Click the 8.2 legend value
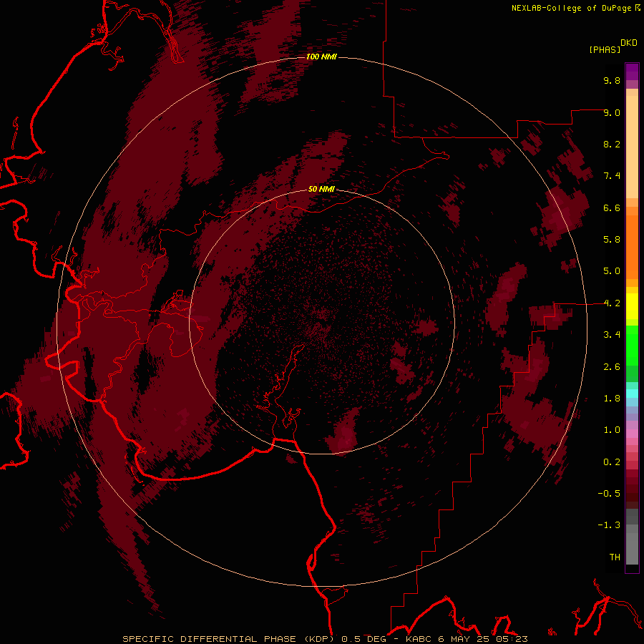Image resolution: width=644 pixels, height=644 pixels. 612,144
